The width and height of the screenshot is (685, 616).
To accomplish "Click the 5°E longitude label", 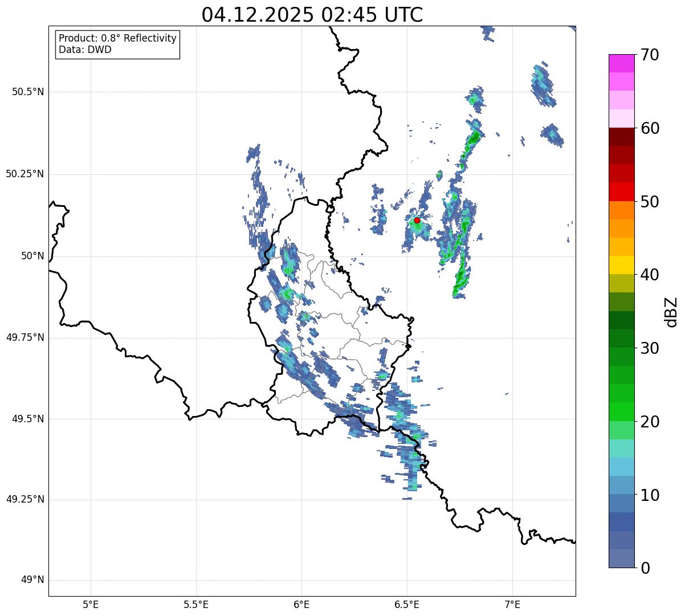I will tap(91, 604).
